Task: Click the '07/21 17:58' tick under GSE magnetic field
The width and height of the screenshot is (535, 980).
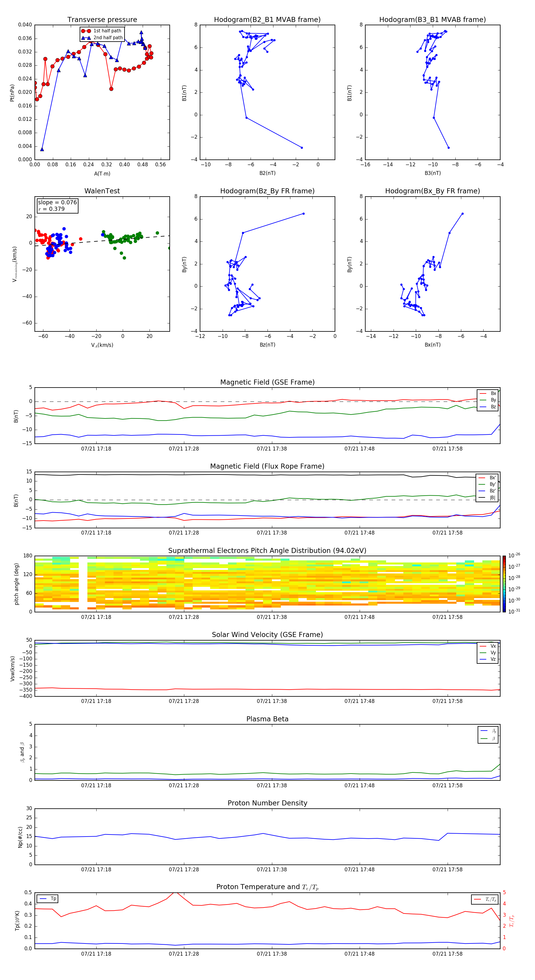Action: click(x=447, y=449)
